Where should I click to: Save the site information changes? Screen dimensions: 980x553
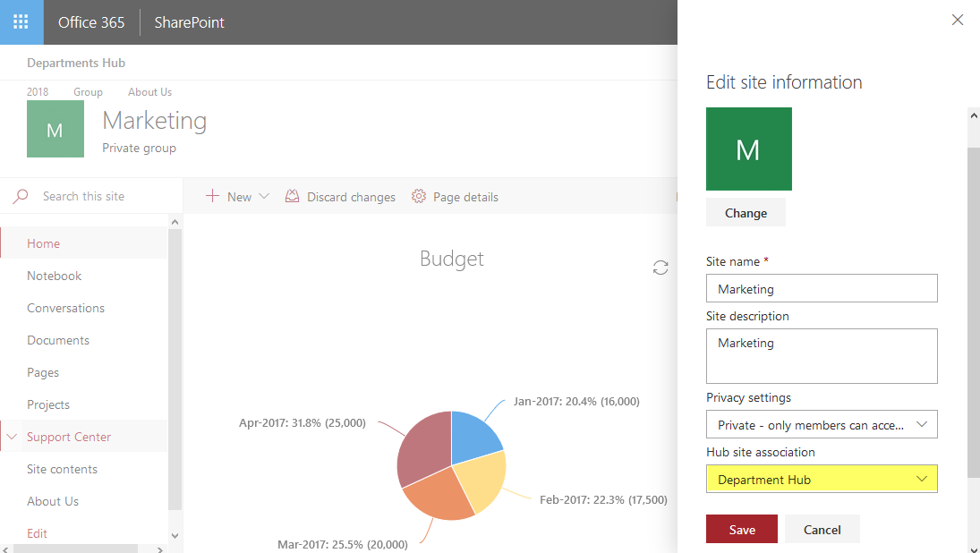click(741, 529)
